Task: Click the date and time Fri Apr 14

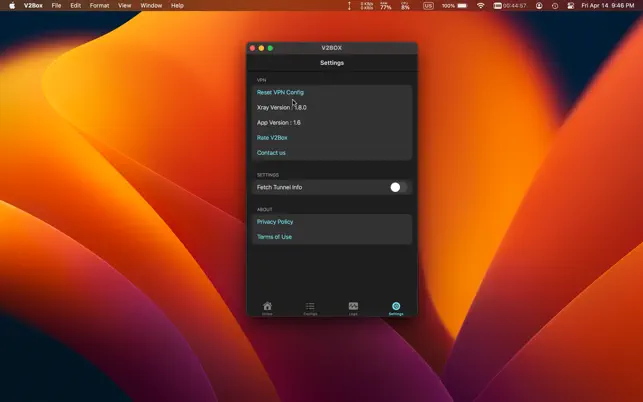Action: (x=608, y=6)
